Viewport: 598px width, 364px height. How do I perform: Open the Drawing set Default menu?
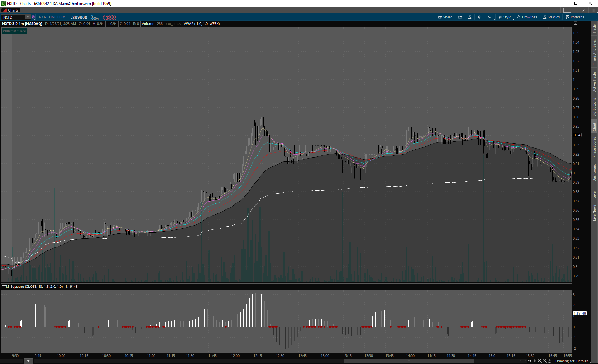click(x=572, y=361)
